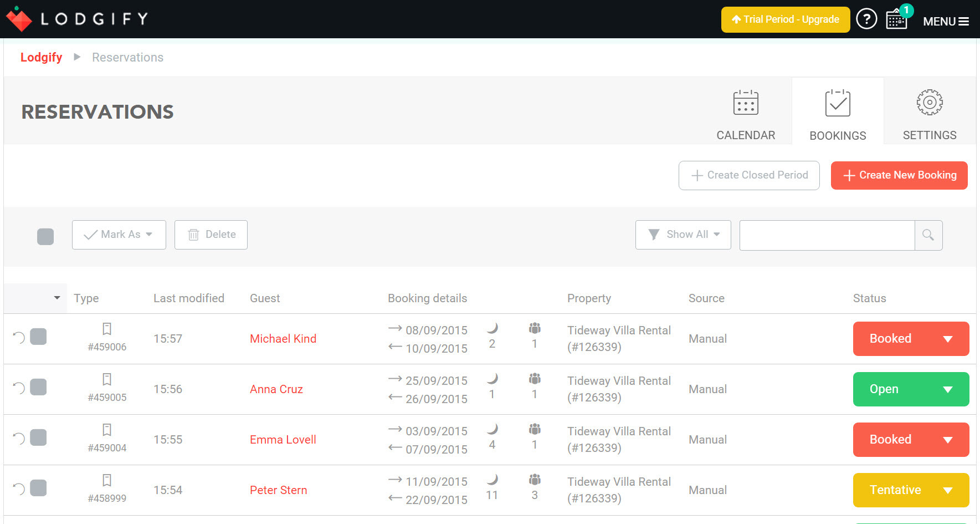This screenshot has width=980, height=524.
Task: Expand the Mark As dropdown
Action: pos(119,235)
